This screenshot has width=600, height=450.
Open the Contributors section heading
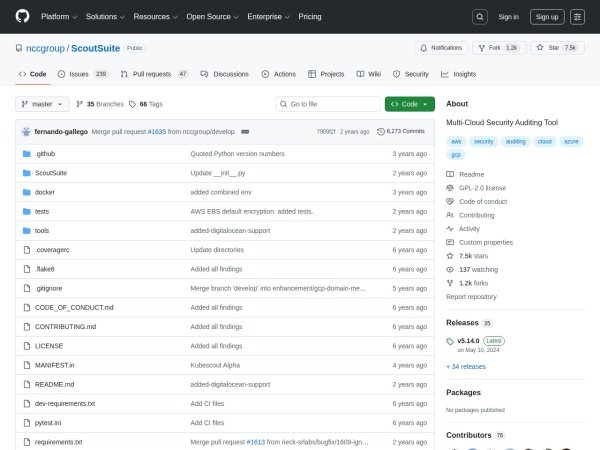pyautogui.click(x=469, y=435)
